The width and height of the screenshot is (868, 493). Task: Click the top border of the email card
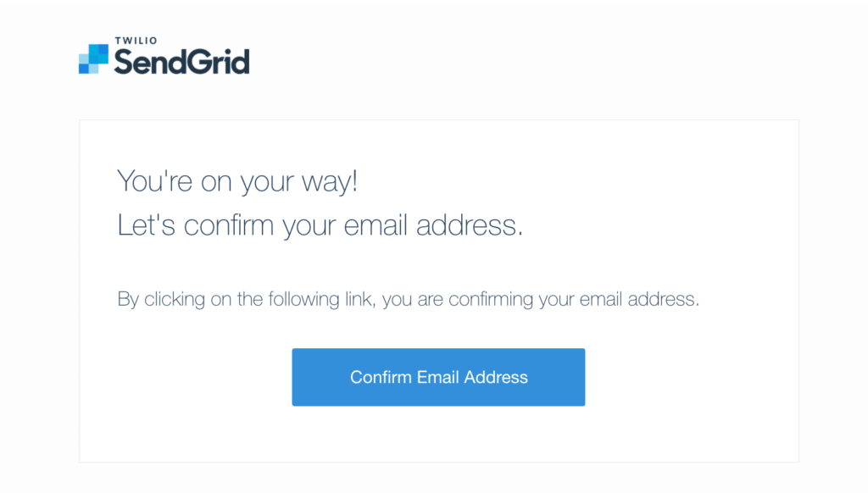[x=438, y=120]
